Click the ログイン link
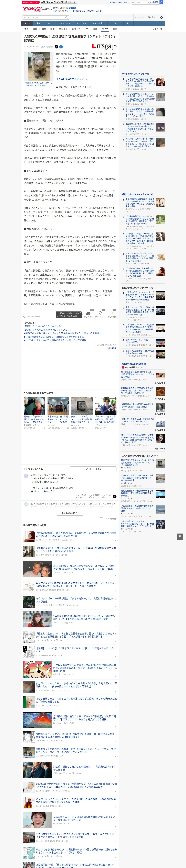The height and width of the screenshot is (868, 186). point(57,11)
